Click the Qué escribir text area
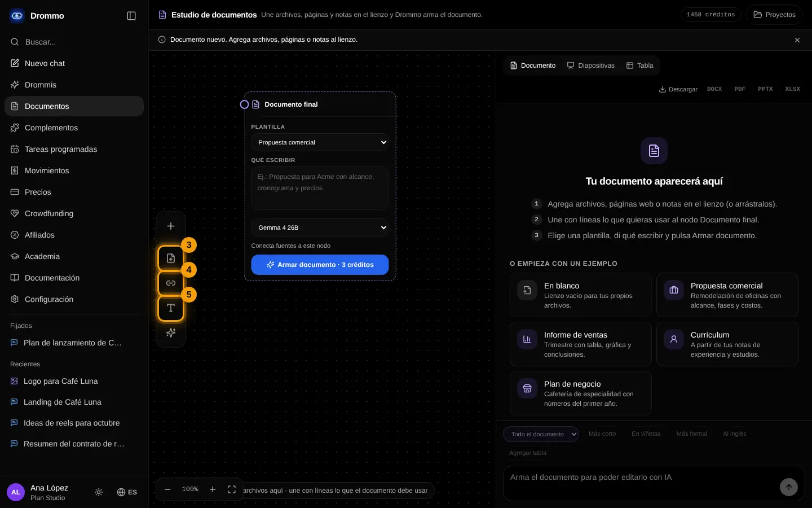This screenshot has height=508, width=812. pos(320,189)
